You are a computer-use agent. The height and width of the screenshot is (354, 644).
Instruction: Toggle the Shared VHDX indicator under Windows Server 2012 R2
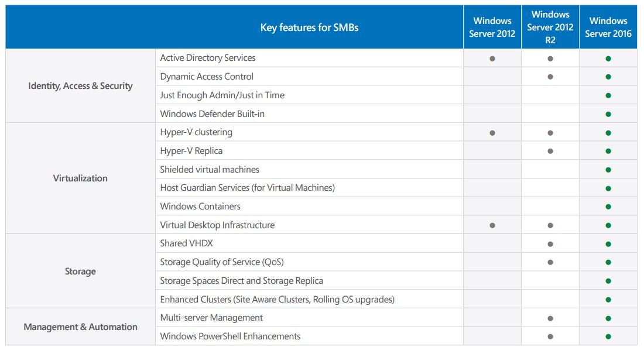[x=550, y=243]
